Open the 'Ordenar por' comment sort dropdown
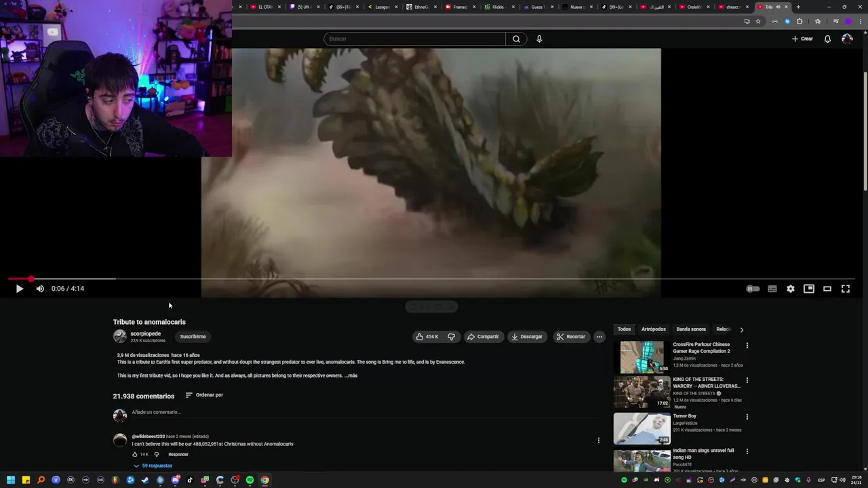 tap(204, 395)
